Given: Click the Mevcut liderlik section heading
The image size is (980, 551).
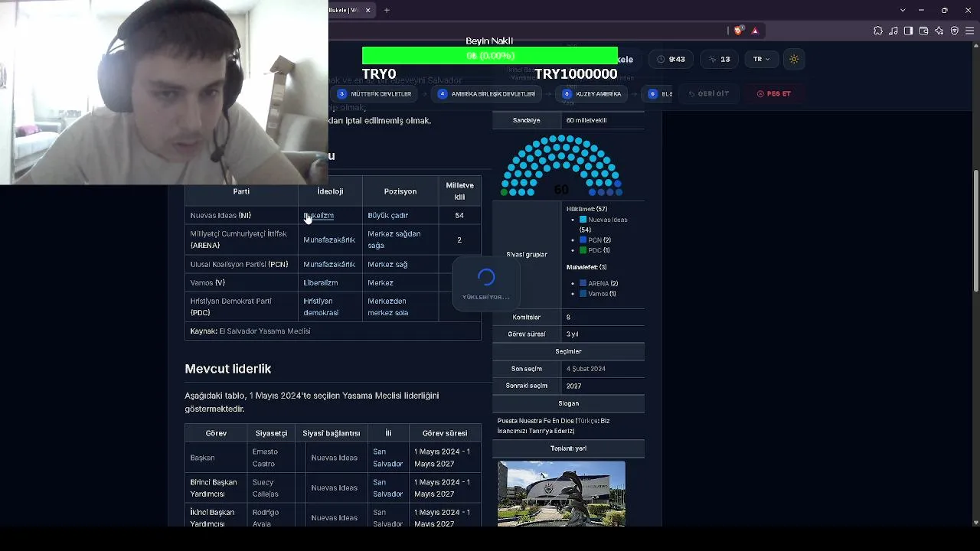Looking at the screenshot, I should click(228, 369).
